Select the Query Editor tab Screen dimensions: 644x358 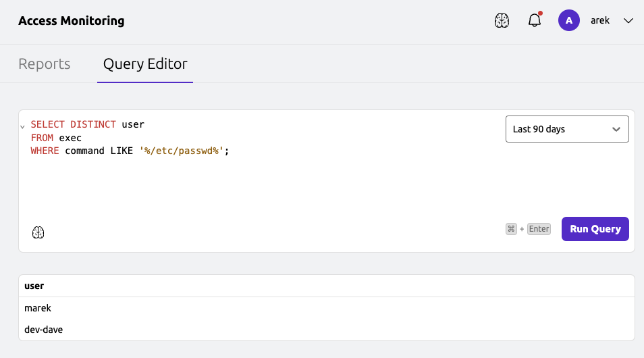click(145, 64)
